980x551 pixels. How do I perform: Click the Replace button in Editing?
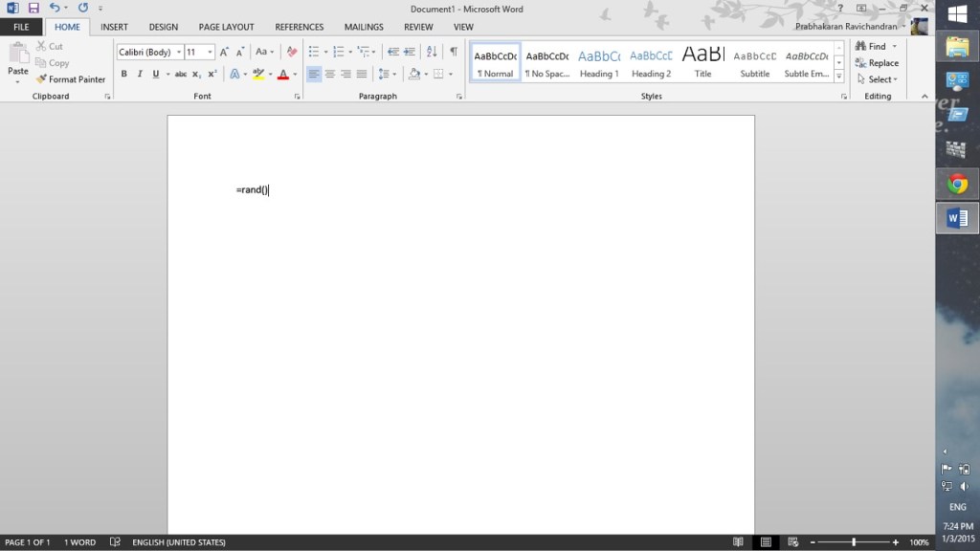(878, 63)
